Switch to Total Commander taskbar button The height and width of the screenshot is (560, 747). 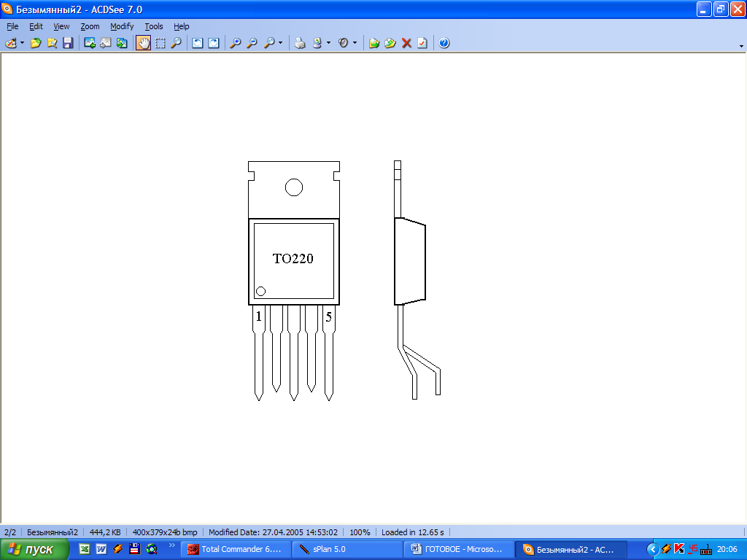click(236, 549)
